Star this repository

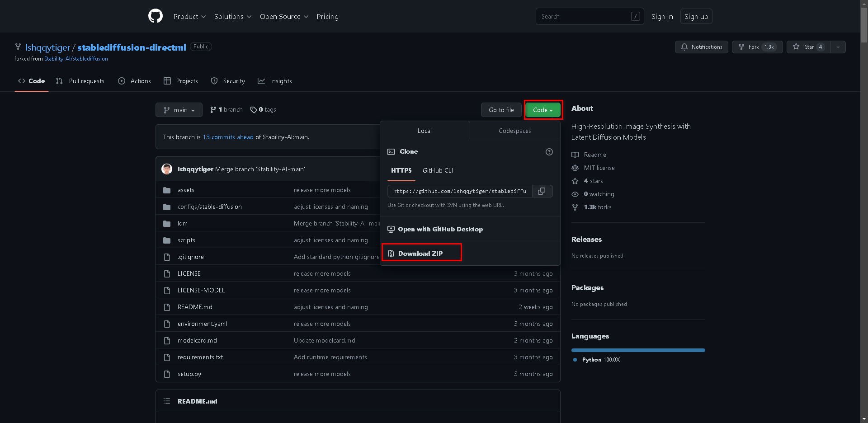(x=808, y=47)
